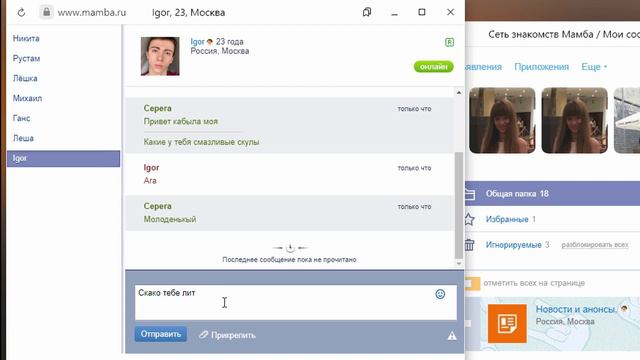Click the Прикрепить attach link
Screen dimensions: 640x360
233,335
